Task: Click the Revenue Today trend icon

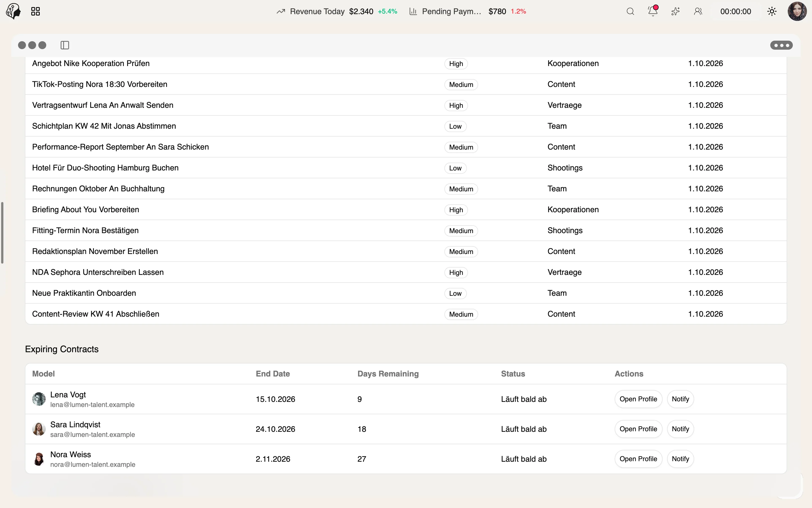Action: [x=281, y=11]
